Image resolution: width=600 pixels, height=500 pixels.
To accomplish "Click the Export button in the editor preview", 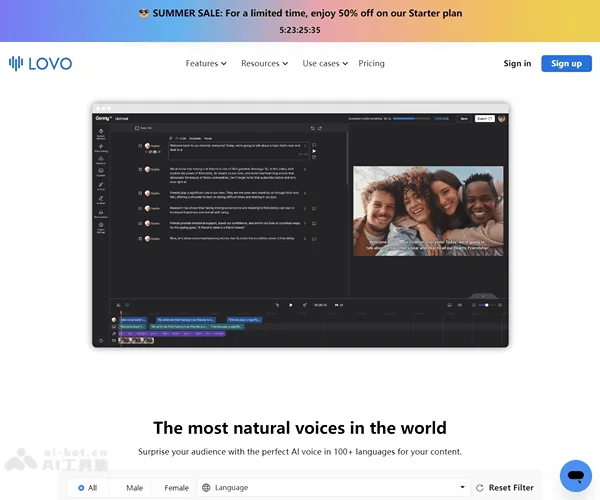I will [x=484, y=118].
